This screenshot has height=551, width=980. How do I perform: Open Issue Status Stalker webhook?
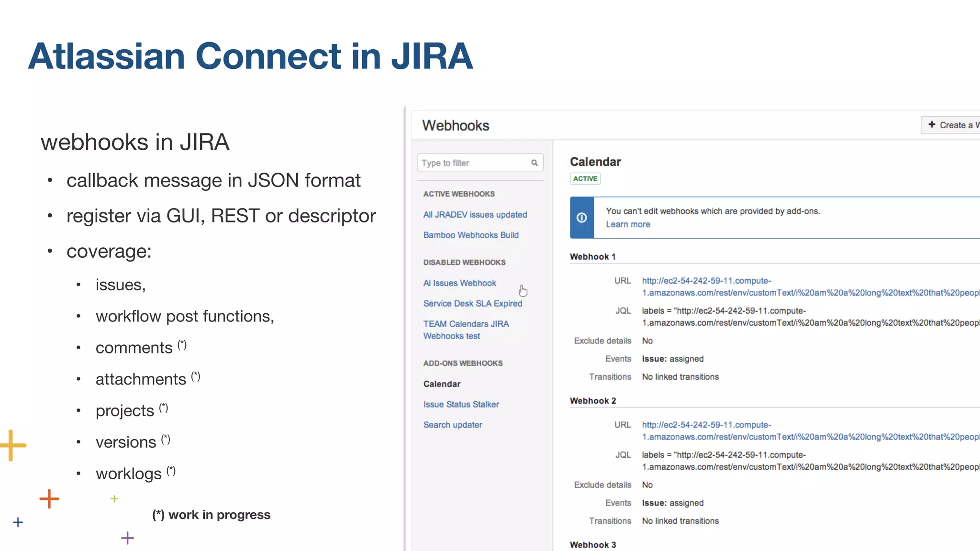pyautogui.click(x=461, y=404)
